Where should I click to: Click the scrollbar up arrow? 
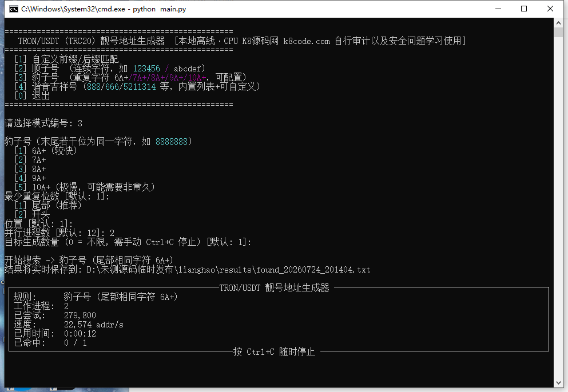click(x=558, y=22)
